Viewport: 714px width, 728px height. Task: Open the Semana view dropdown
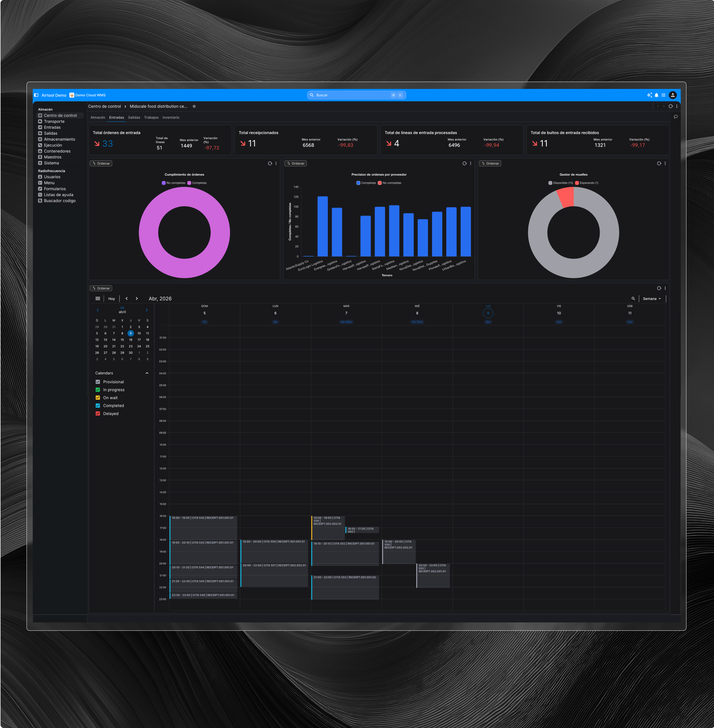pyautogui.click(x=652, y=299)
